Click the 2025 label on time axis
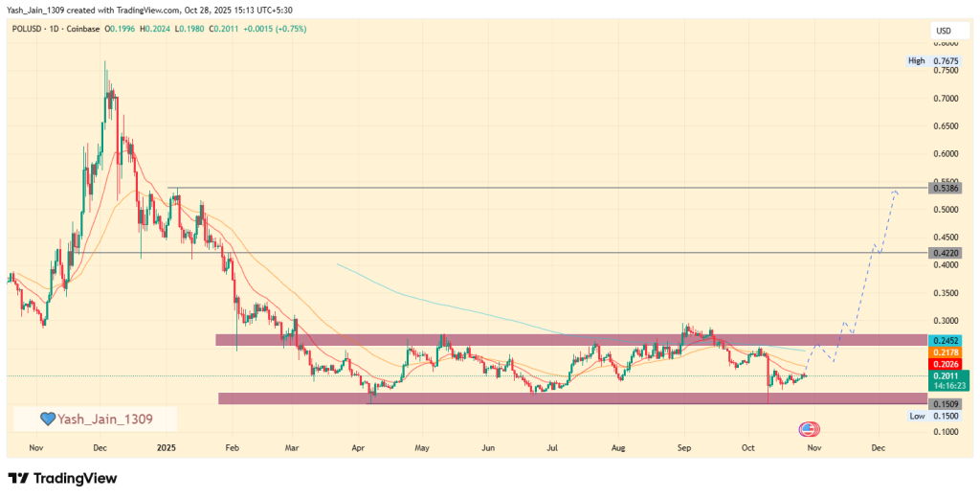This screenshot has height=499, width=980. pos(167,447)
